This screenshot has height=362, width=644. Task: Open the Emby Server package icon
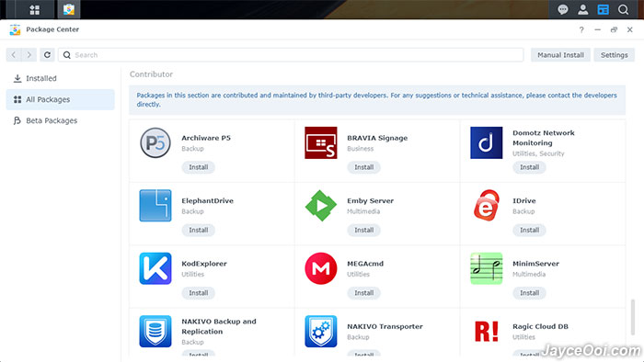tap(321, 206)
